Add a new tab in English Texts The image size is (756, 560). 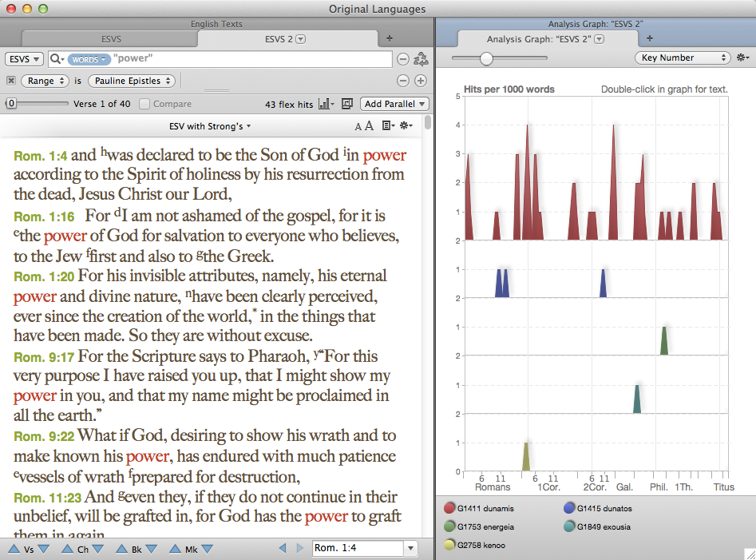[390, 38]
